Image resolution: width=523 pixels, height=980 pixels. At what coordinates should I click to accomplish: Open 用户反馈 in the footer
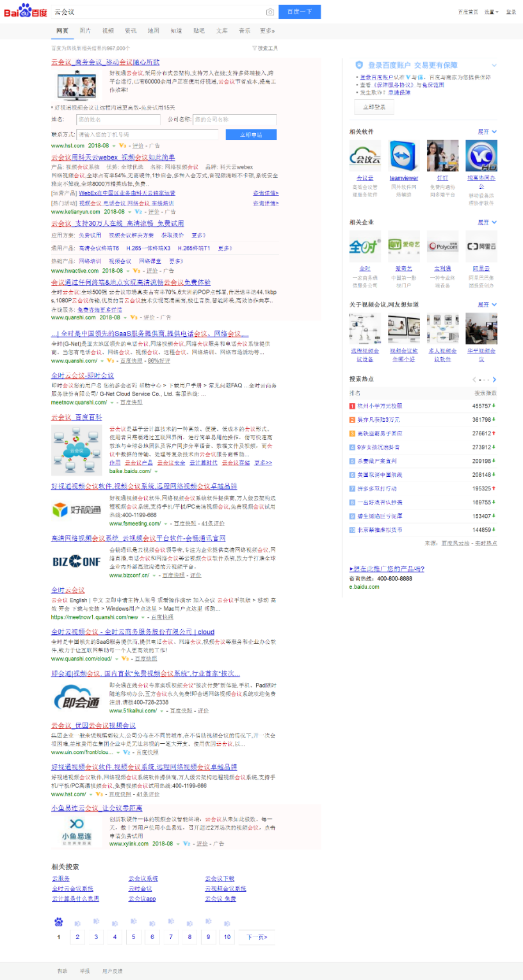(x=112, y=970)
